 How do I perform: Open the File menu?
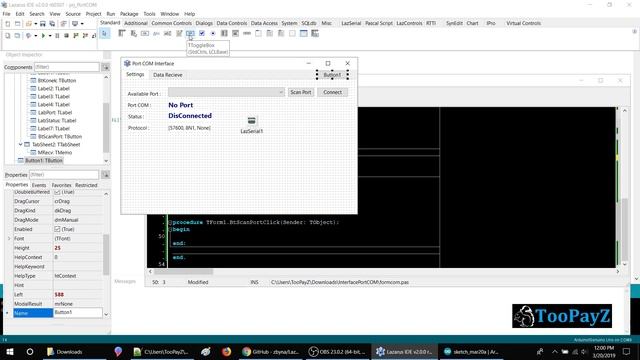[7, 14]
